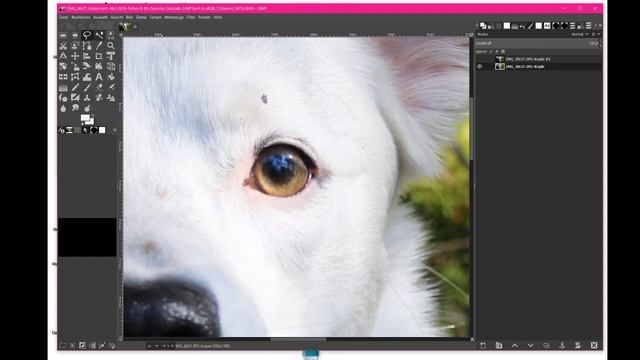Viewport: 640px width, 360px height.
Task: Click the Deckkraft opacity value stepper arrows
Action: point(600,43)
